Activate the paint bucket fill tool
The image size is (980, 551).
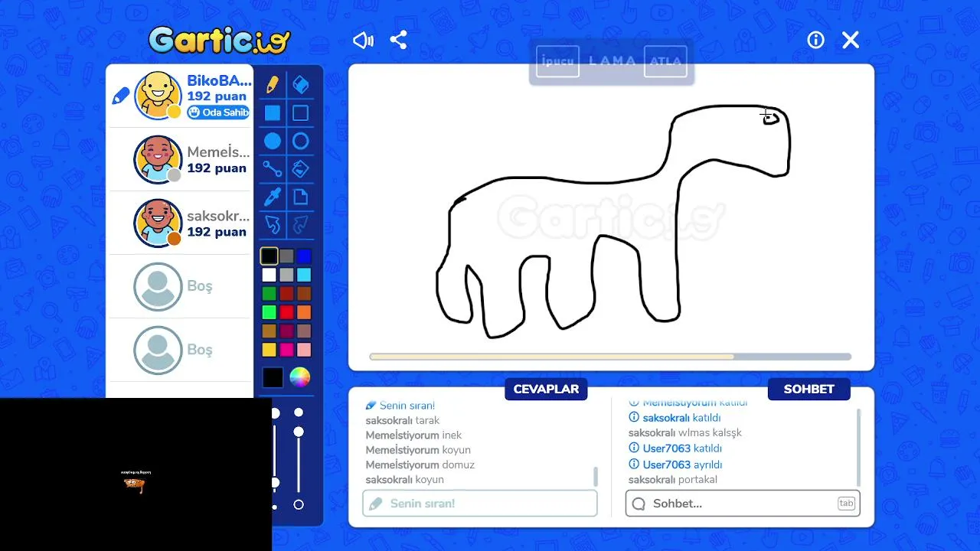[301, 169]
